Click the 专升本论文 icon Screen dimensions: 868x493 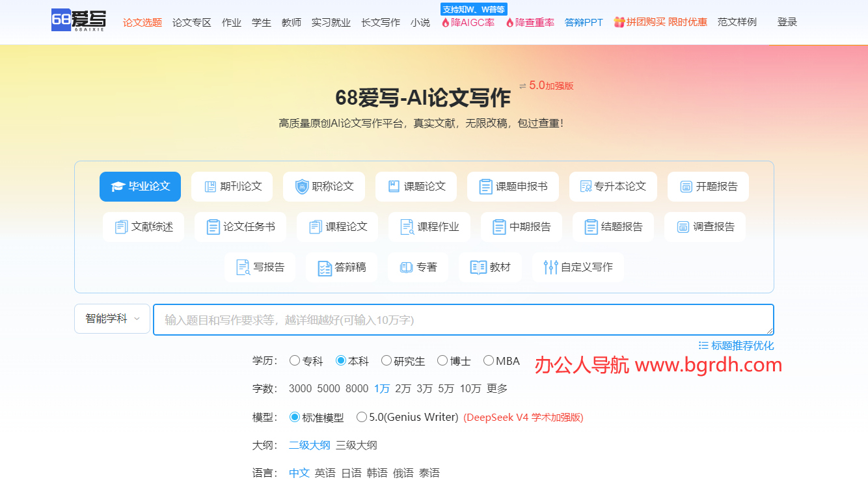point(586,187)
